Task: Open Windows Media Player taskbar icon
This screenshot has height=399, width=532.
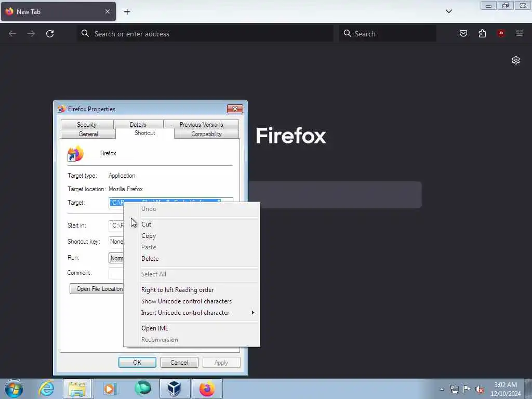Action: click(x=109, y=389)
